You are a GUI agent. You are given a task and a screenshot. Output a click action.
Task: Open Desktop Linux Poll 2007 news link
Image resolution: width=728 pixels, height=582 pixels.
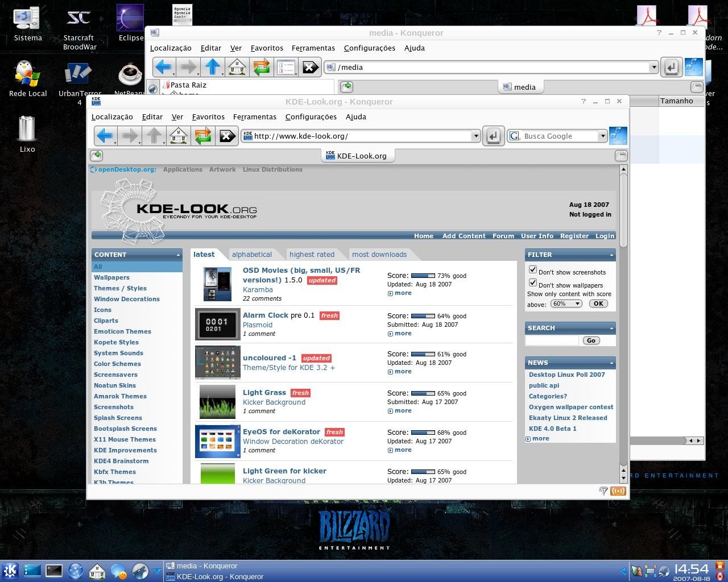[x=567, y=375]
